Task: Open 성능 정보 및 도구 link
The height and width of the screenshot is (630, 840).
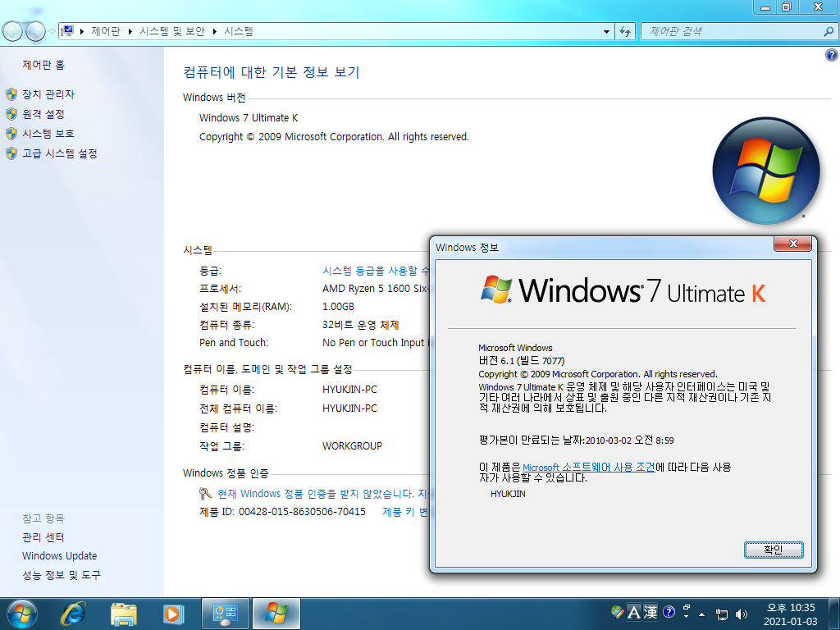Action: pos(62,575)
